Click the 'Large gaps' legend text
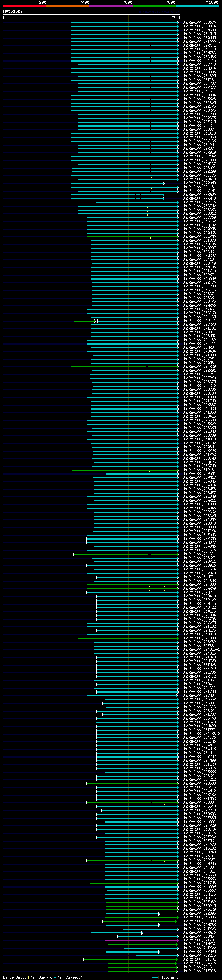This screenshot has height=980, width=222. point(15,977)
